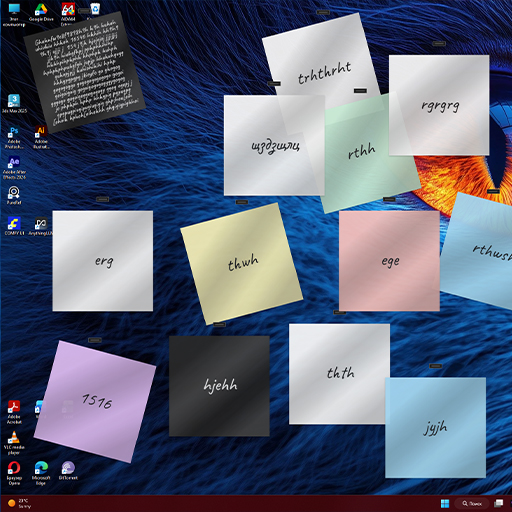Image resolution: width=512 pixels, height=512 pixels.
Task: Launch the 3ds Max 2025 shortcut
Action: 14,104
